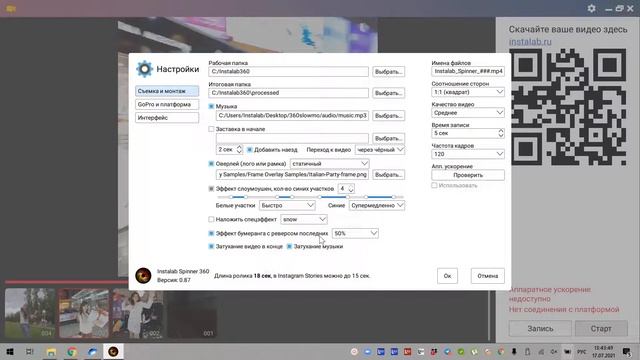Image resolution: width=640 pixels, height=360 pixels.
Task: Open settings gear in the main window title bar
Action: pyautogui.click(x=591, y=8)
